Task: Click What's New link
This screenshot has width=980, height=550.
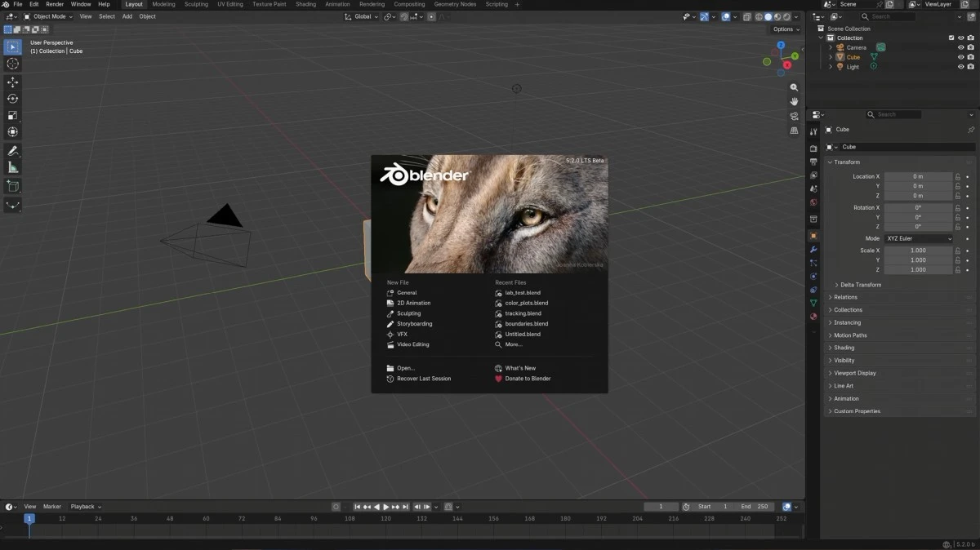Action: pos(520,368)
